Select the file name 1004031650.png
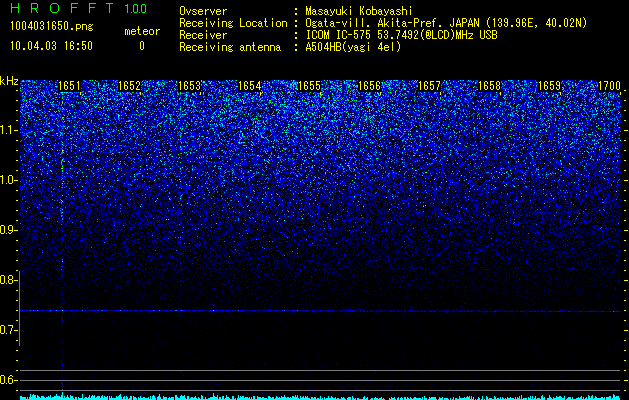629x400 pixels. (52, 27)
